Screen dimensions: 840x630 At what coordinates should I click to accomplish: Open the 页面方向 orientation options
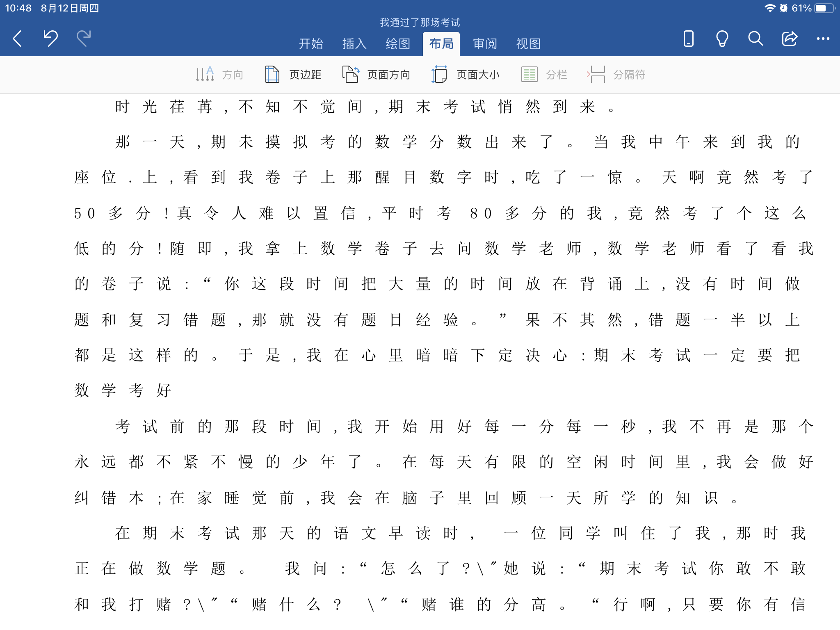point(376,75)
